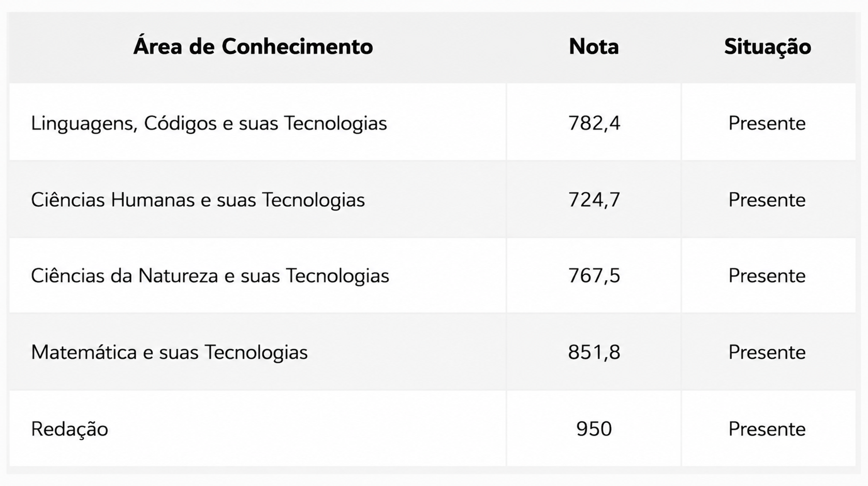
Task: Click the 782,4 score cell
Action: coord(594,123)
